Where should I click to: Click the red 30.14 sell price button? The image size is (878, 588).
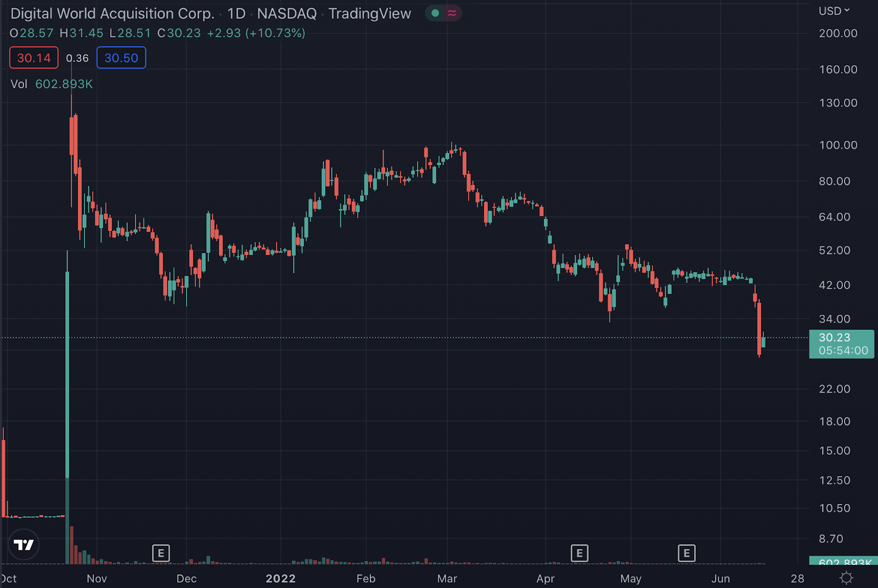(34, 58)
